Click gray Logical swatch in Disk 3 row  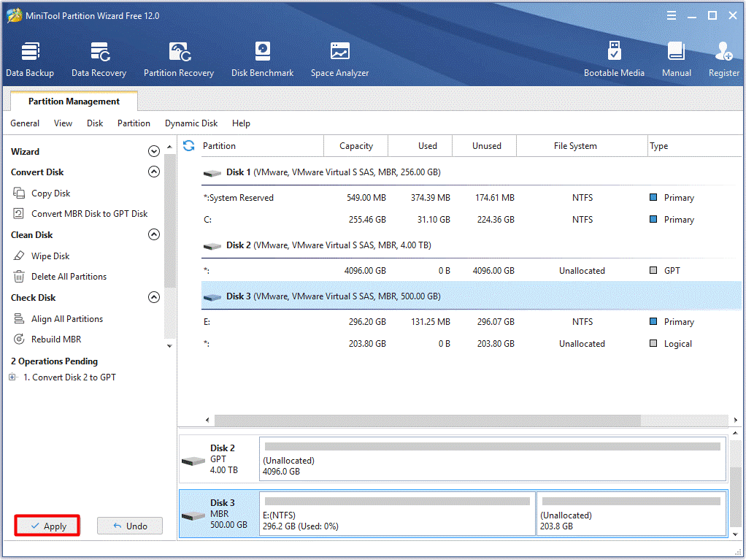pyautogui.click(x=653, y=343)
